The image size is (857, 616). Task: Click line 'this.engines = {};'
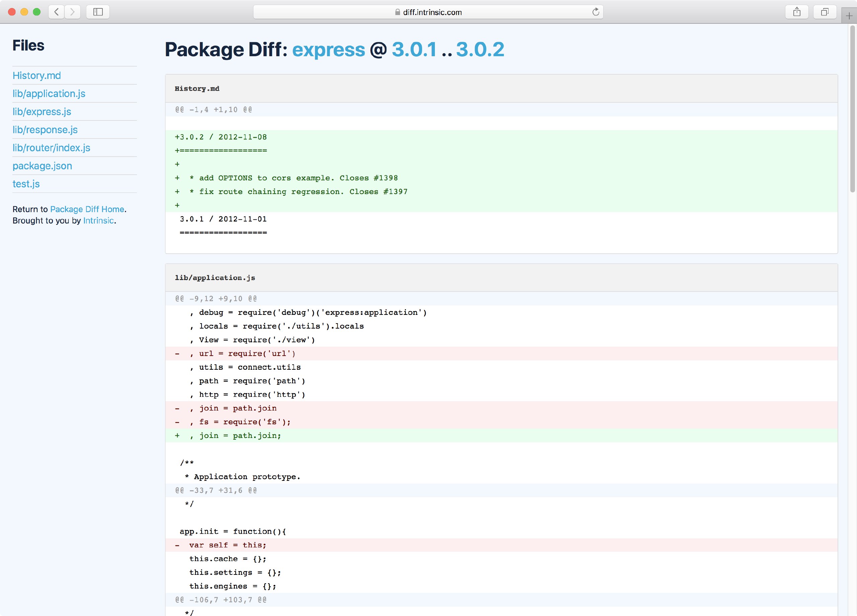[501, 586]
